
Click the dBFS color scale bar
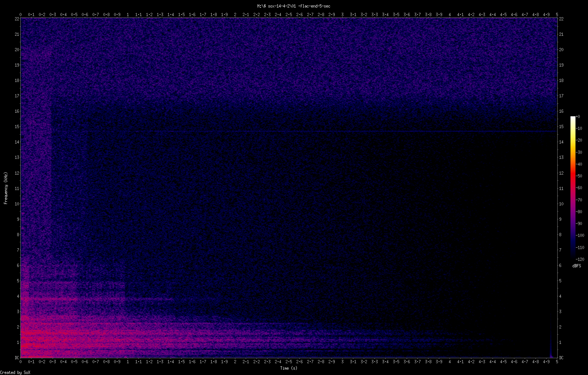click(x=573, y=187)
